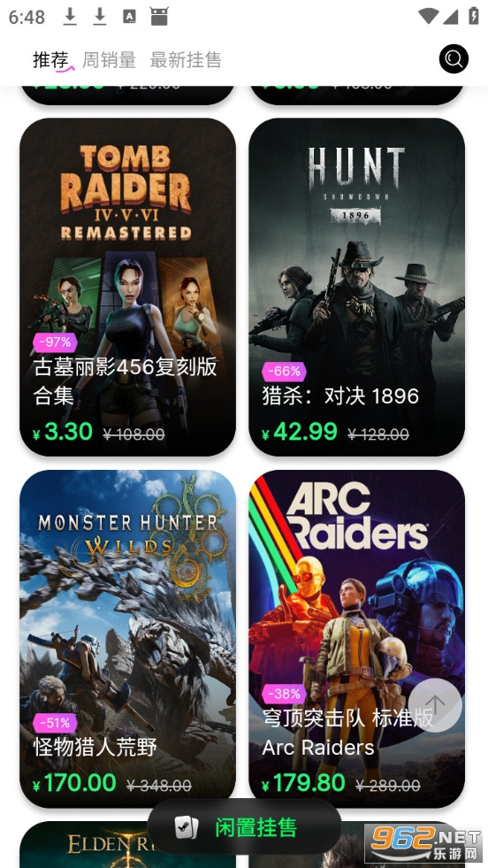The image size is (488, 868).
Task: Switch to the 周销量 tab
Action: tap(109, 59)
